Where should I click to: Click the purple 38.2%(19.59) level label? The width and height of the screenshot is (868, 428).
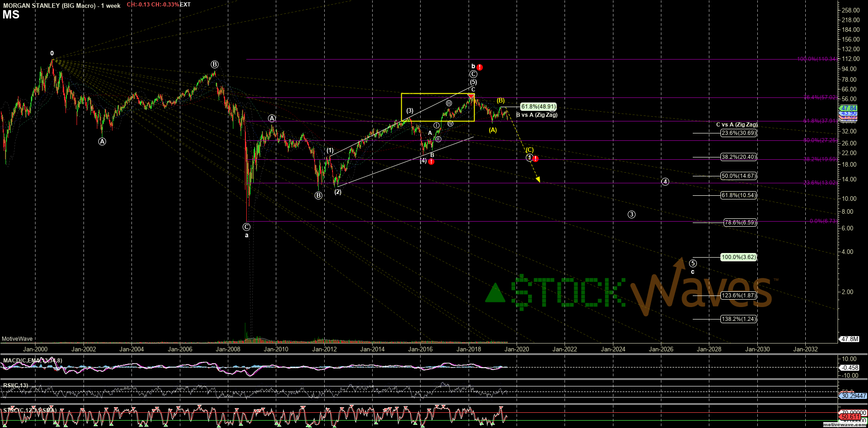pos(820,159)
